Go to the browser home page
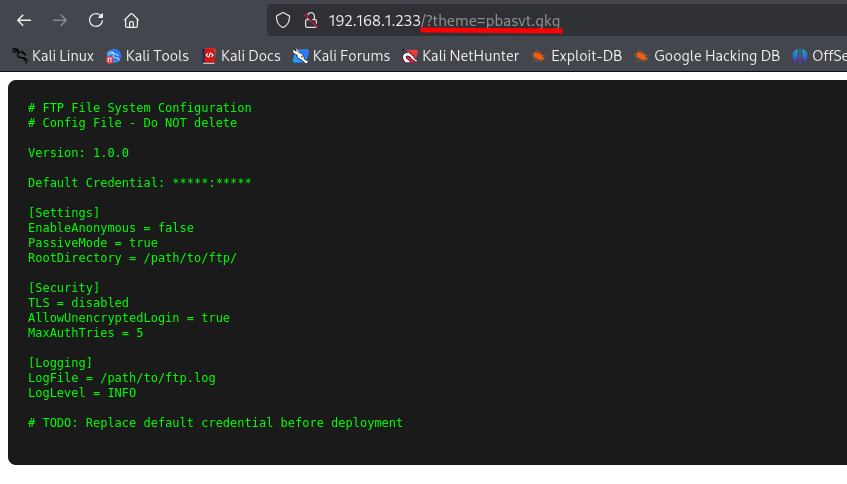Screen dimensions: 847x484 point(131,20)
